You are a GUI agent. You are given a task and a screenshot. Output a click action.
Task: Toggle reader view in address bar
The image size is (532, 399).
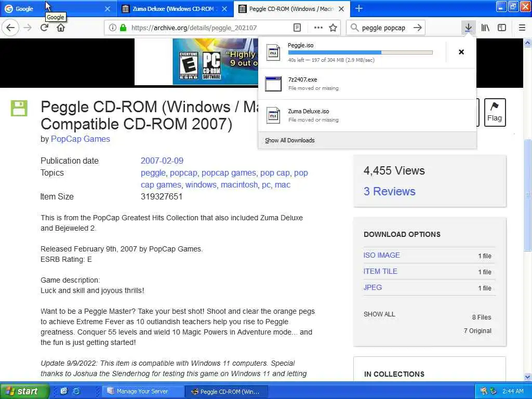coord(297,28)
